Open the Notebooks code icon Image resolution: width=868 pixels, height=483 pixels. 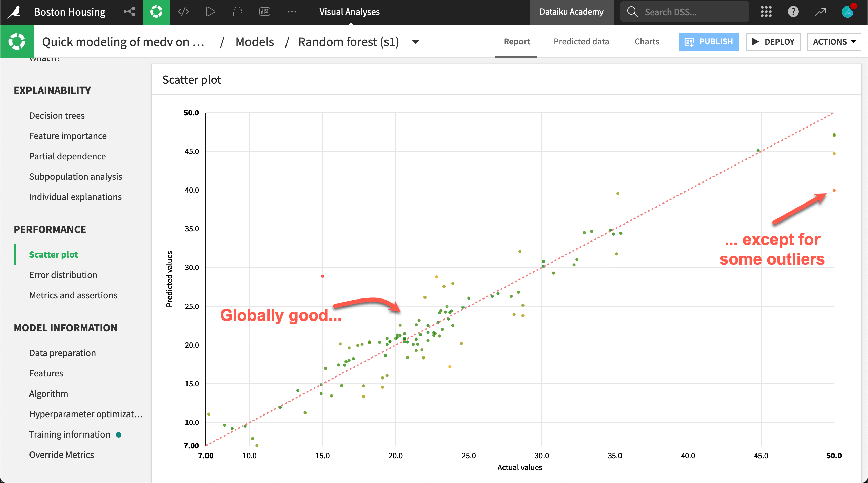183,11
